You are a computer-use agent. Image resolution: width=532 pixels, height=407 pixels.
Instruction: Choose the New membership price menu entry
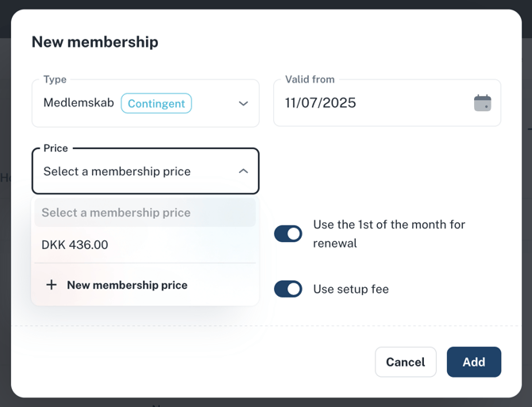click(127, 285)
